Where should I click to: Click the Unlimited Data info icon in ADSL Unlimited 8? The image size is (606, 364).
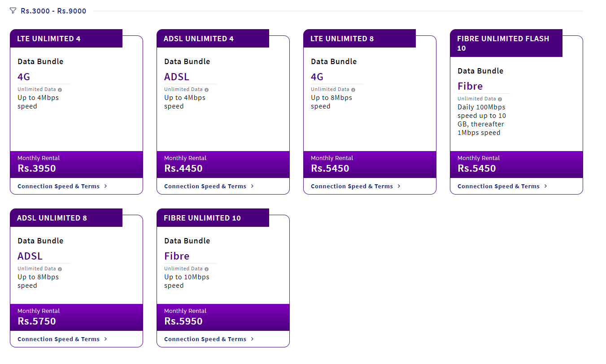click(x=60, y=269)
